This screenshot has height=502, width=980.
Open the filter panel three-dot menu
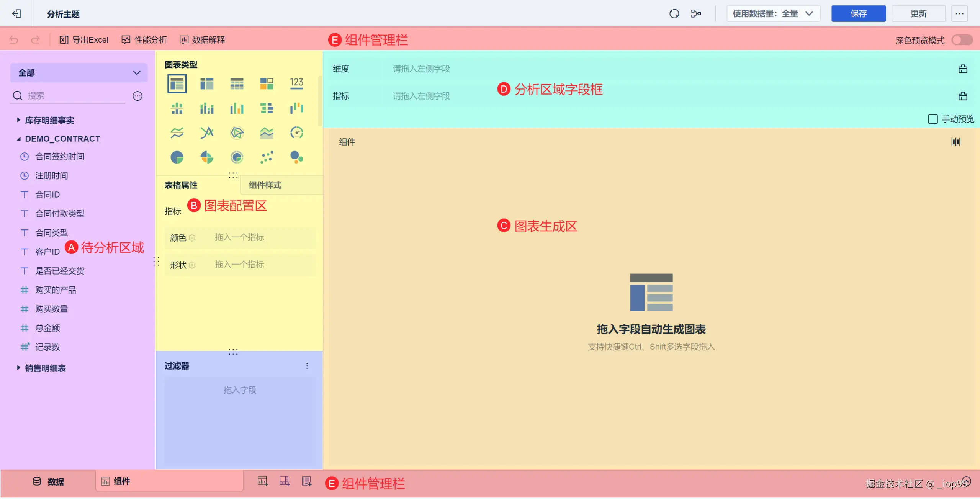pos(307,366)
